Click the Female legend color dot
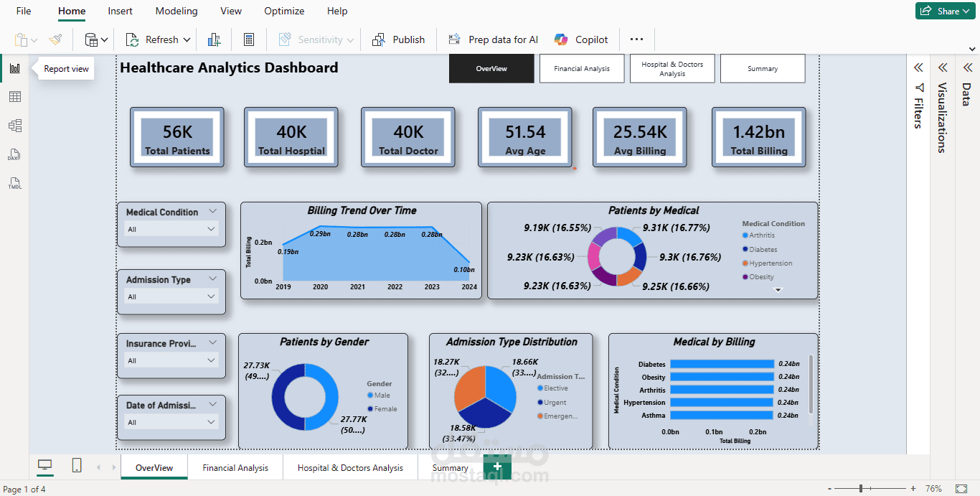The width and height of the screenshot is (980, 496). coord(370,409)
